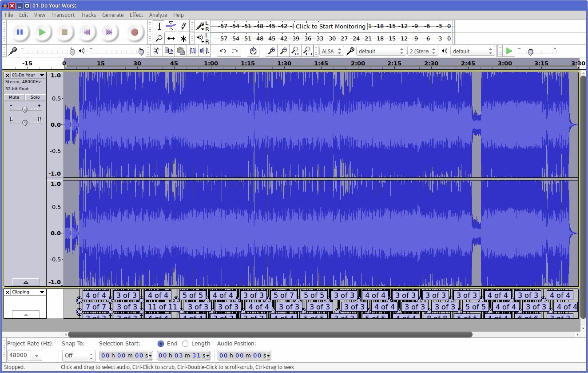Close the 01-Do Your audio track
The height and width of the screenshot is (373, 588).
pos(8,75)
